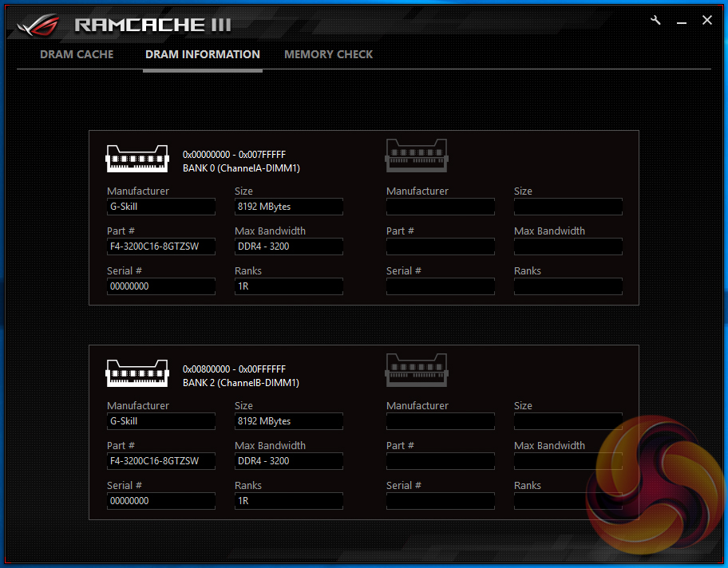728x568 pixels.
Task: Click BANK 2 Ranks field 1R
Action: (x=289, y=501)
